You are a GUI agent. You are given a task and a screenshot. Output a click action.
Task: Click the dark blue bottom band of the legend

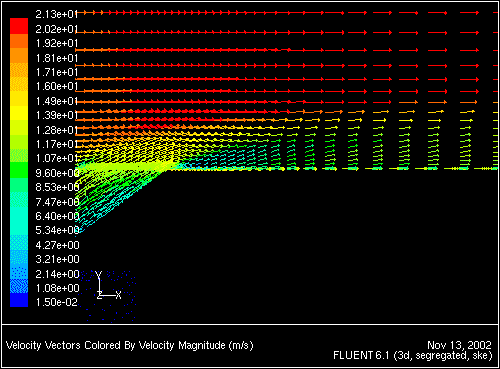coord(19,300)
